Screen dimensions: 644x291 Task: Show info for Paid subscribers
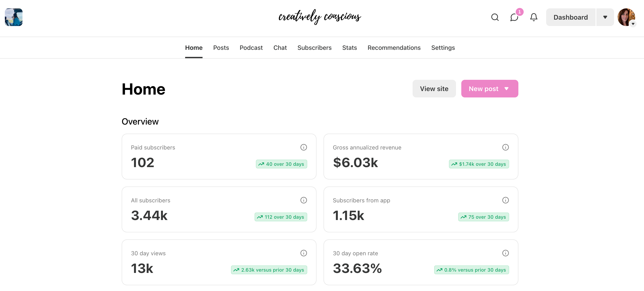tap(303, 147)
